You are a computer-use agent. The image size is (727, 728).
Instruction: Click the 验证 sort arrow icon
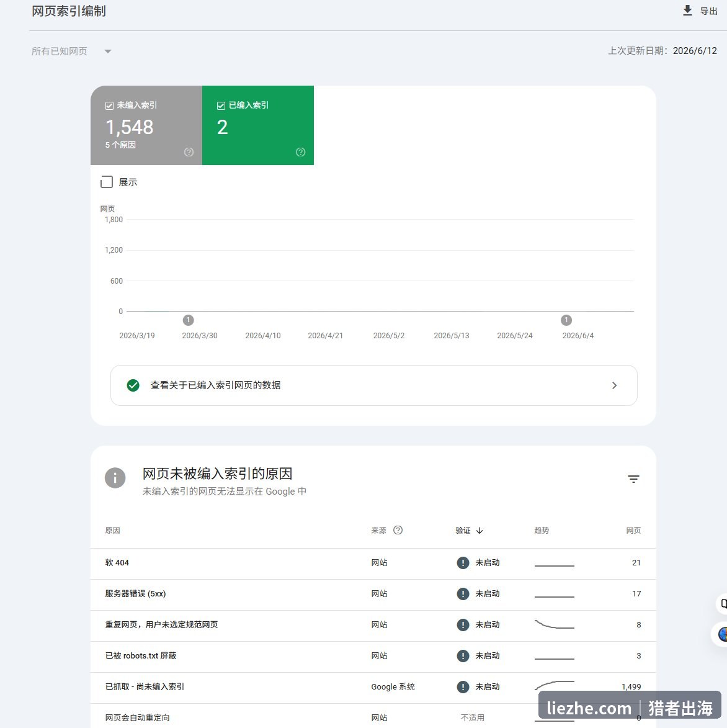(x=479, y=531)
